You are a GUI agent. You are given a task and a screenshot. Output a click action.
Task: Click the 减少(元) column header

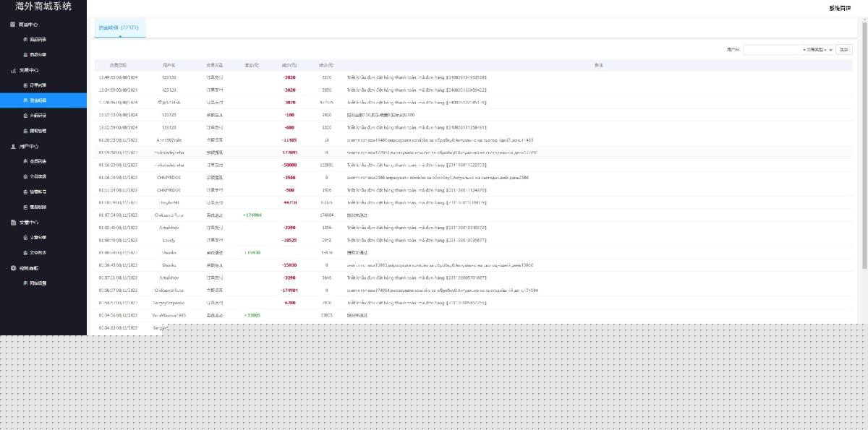289,65
